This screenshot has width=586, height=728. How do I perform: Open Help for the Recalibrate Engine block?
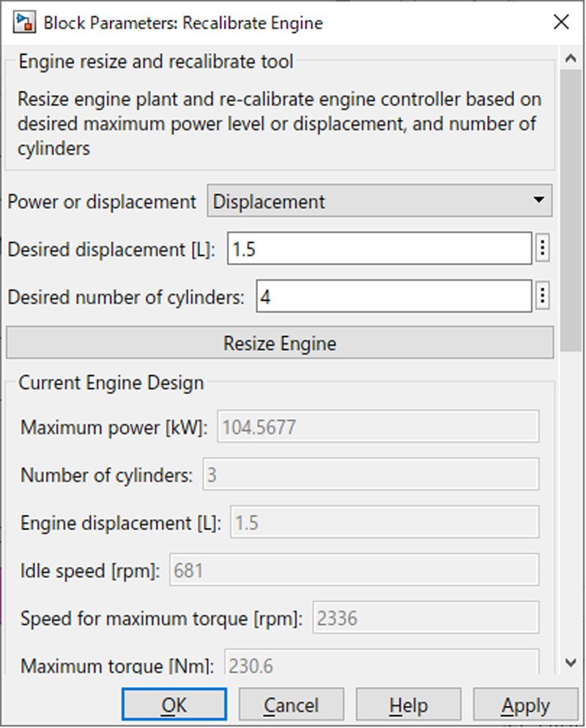[408, 704]
